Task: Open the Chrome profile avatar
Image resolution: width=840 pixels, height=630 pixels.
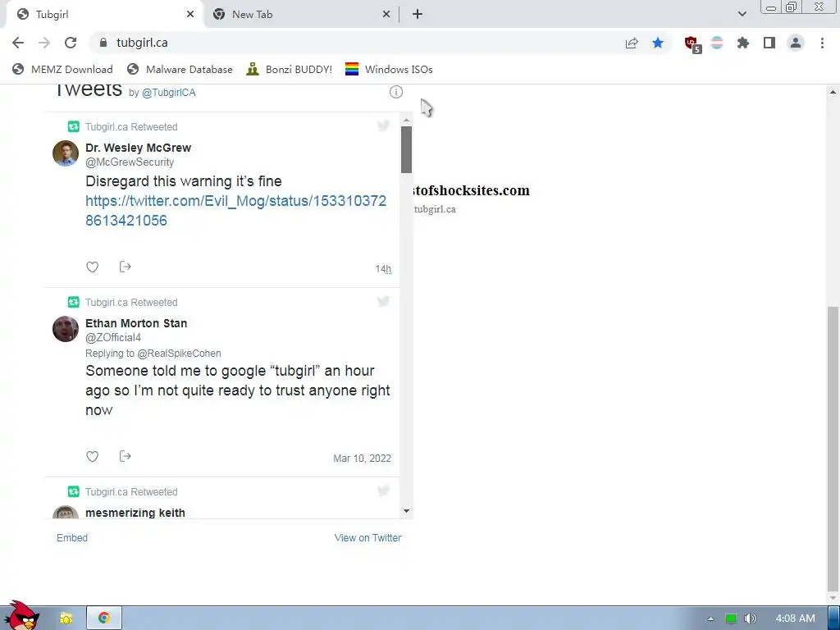Action: click(x=796, y=43)
